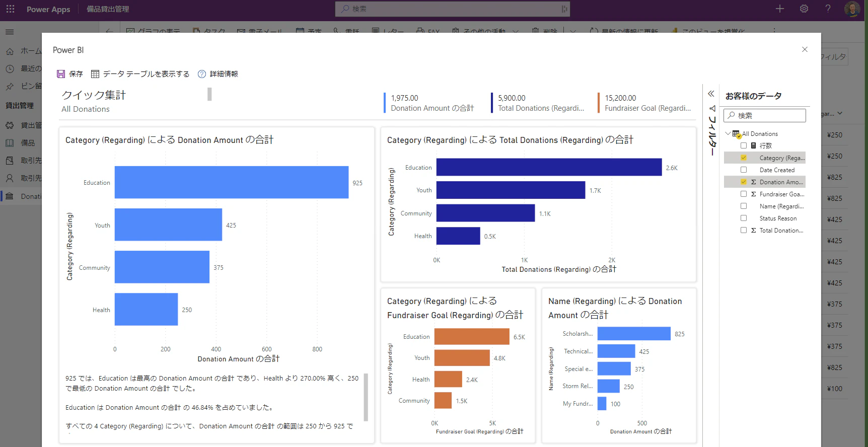
Task: Collapse the data pane with double chevron
Action: pyautogui.click(x=711, y=94)
